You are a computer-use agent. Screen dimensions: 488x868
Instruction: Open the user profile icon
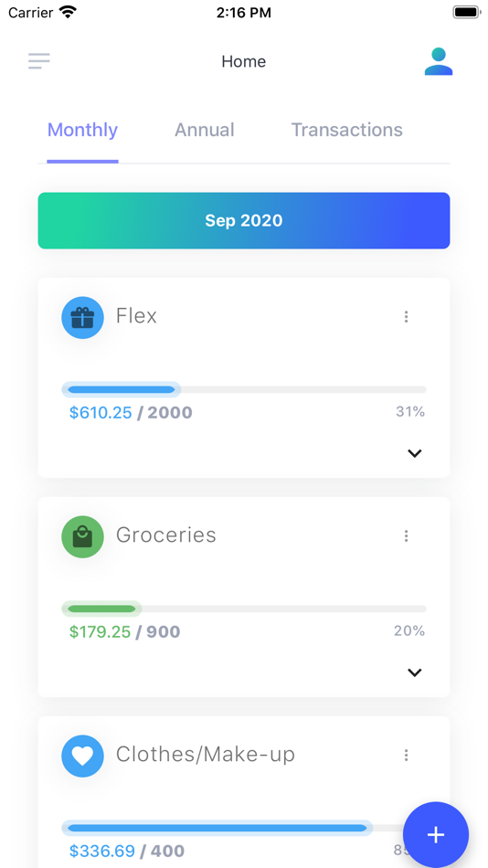[439, 61]
